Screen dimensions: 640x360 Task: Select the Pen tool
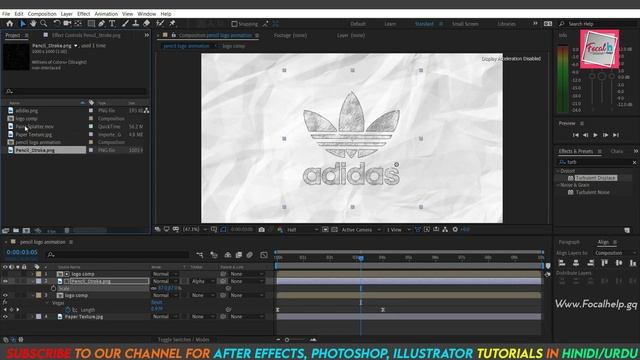(102, 24)
